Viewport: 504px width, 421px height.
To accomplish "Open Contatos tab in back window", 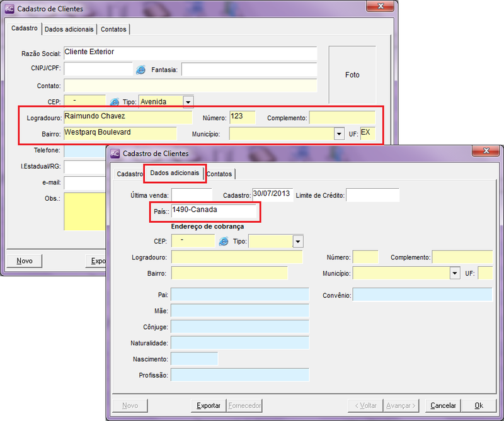I will click(113, 29).
